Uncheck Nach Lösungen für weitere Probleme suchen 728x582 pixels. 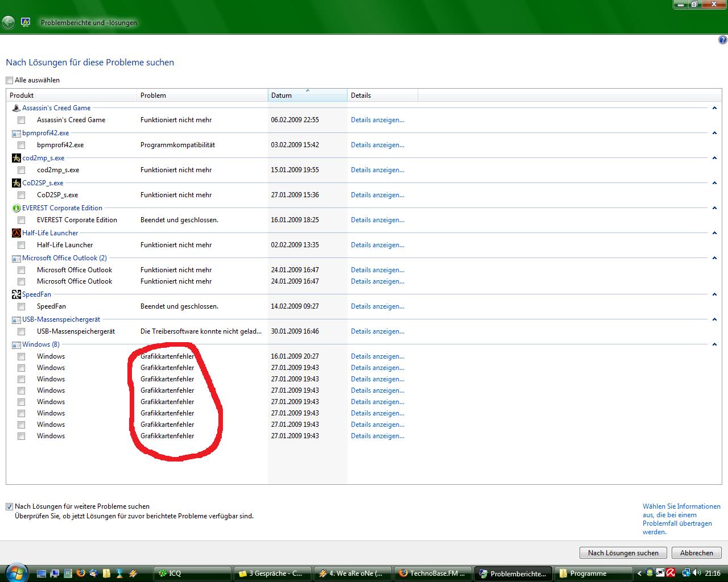pos(10,506)
